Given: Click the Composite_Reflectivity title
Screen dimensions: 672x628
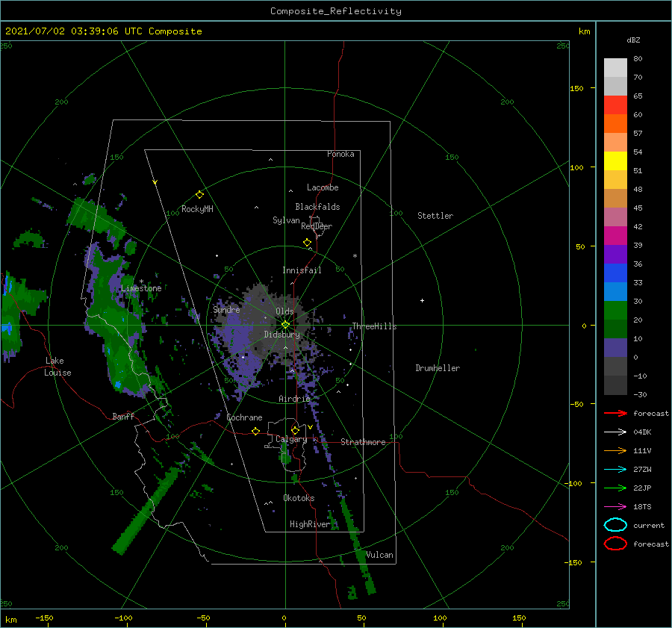Looking at the screenshot, I should point(335,11).
